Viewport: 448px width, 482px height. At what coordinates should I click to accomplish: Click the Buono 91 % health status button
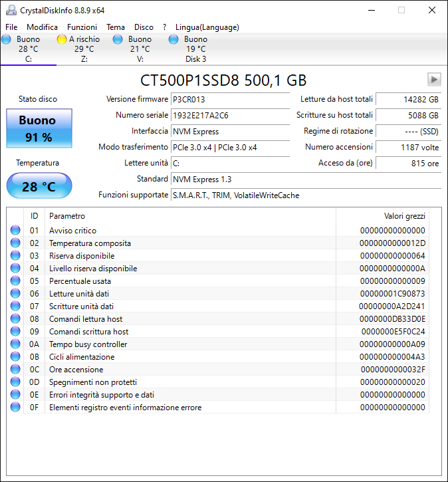click(39, 128)
